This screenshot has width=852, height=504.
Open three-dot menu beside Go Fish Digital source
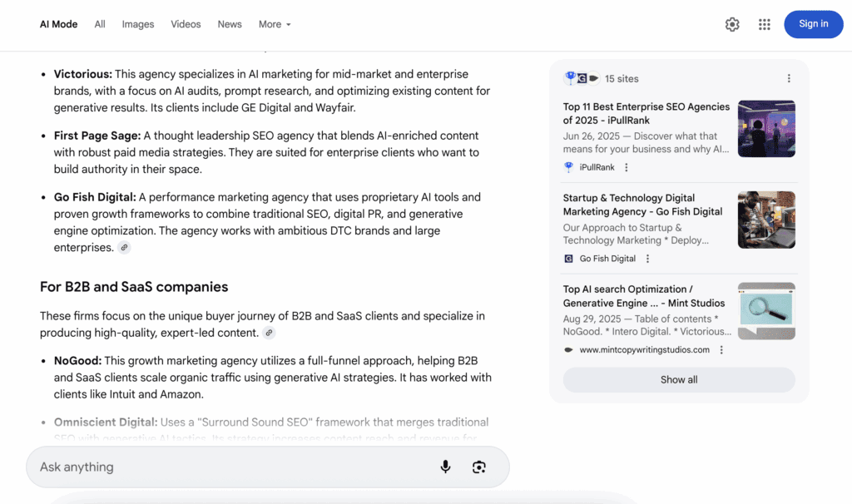click(647, 259)
